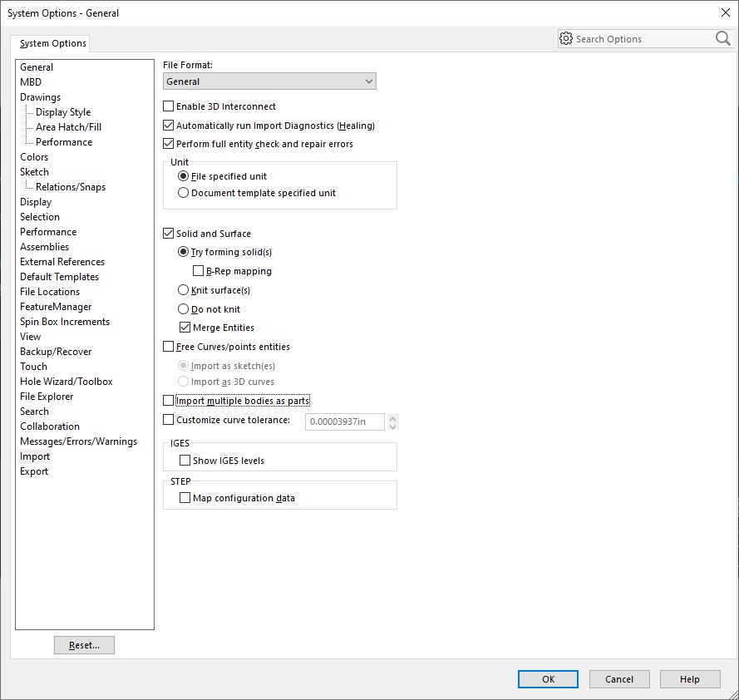739x700 pixels.
Task: Switch to the System Options tab
Action: coord(53,43)
